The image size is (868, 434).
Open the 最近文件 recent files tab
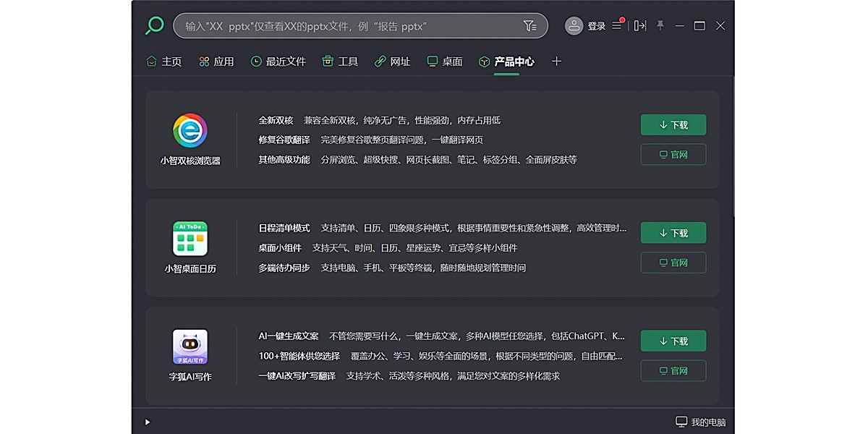(278, 61)
